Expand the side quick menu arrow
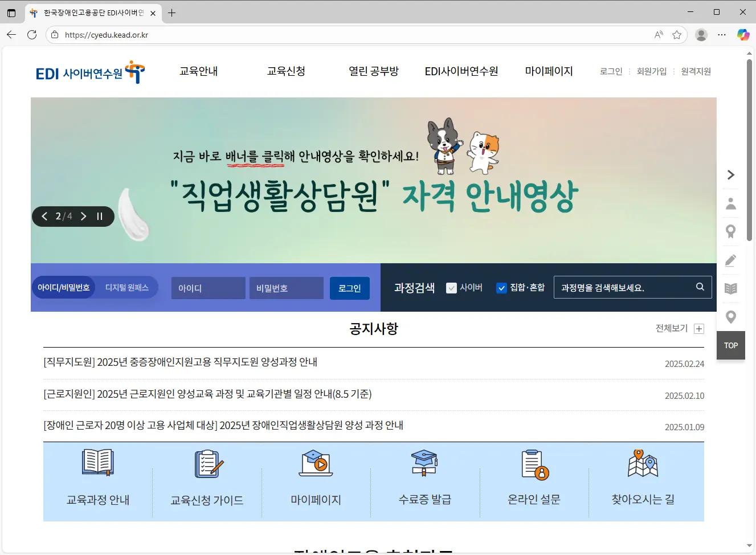 pyautogui.click(x=731, y=175)
